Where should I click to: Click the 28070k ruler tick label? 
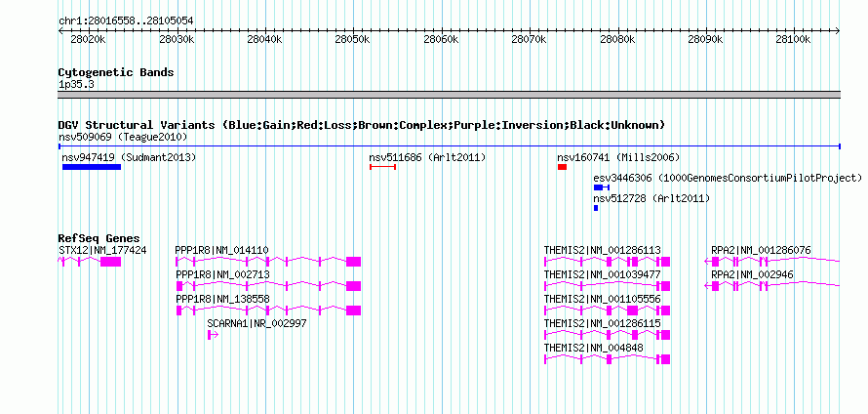click(x=530, y=40)
